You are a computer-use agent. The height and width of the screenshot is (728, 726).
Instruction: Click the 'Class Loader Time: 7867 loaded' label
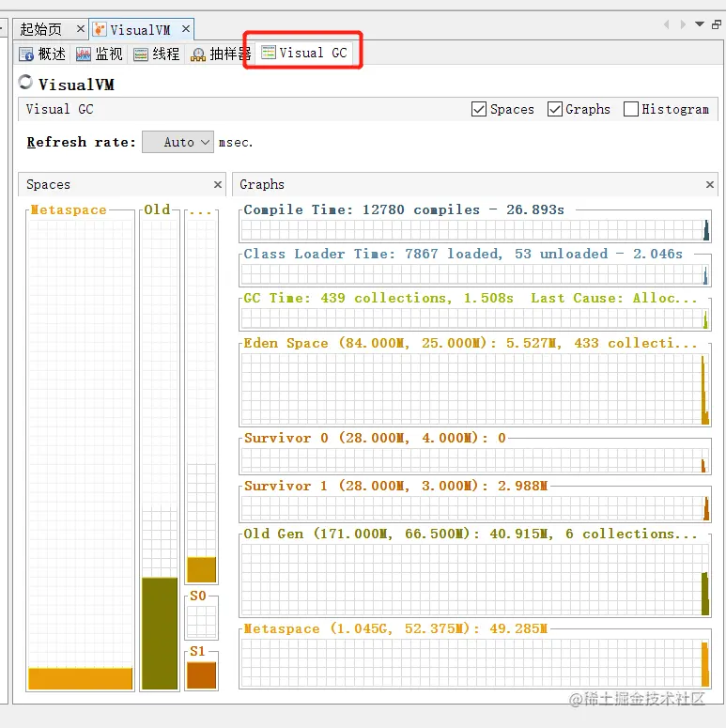463,254
